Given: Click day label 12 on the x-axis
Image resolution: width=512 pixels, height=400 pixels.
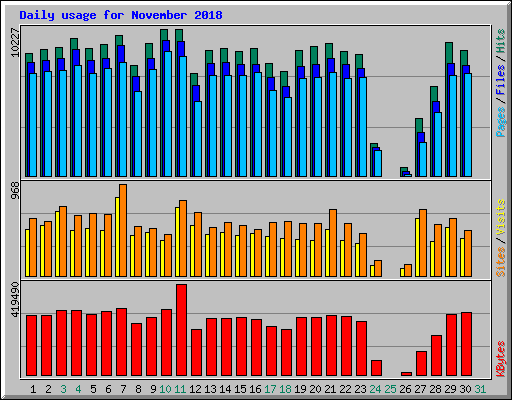Looking at the screenshot, I should (x=195, y=389).
